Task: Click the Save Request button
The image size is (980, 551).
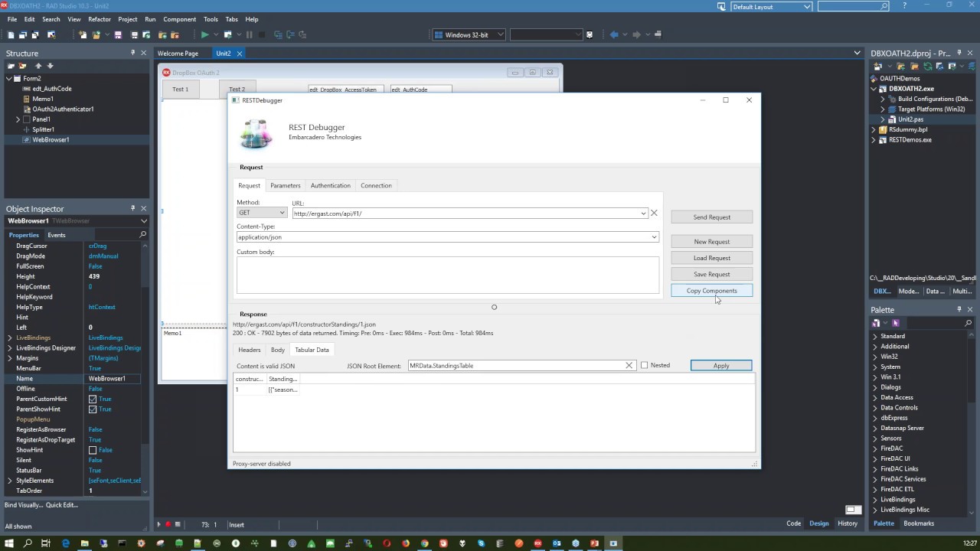Action: click(712, 274)
